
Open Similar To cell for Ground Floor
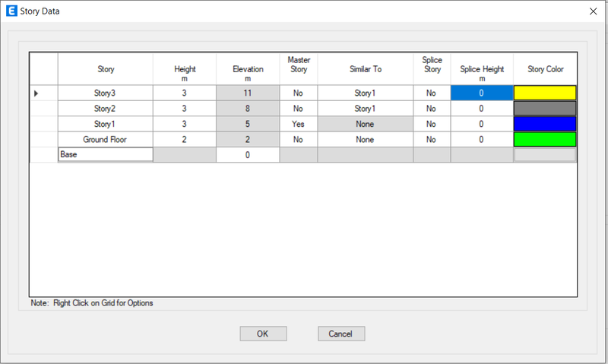(x=366, y=140)
